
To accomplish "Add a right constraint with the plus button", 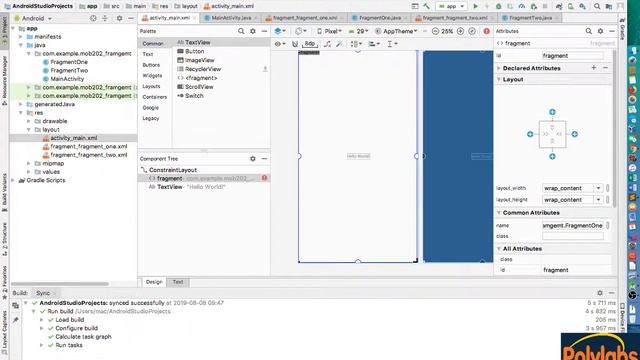I will (x=575, y=134).
